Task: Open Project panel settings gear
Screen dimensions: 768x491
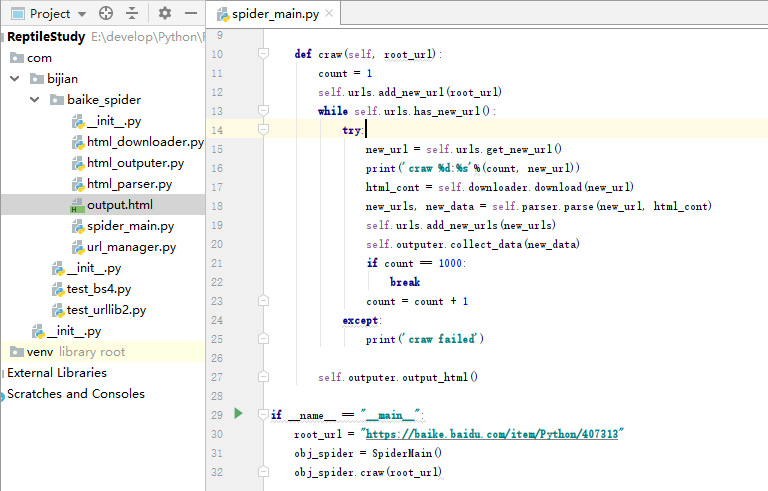Action: [165, 14]
